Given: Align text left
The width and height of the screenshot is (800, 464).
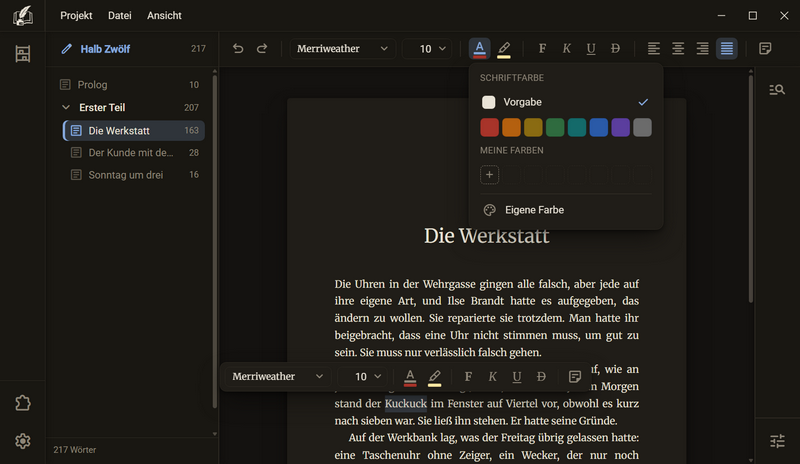Looking at the screenshot, I should (x=654, y=48).
